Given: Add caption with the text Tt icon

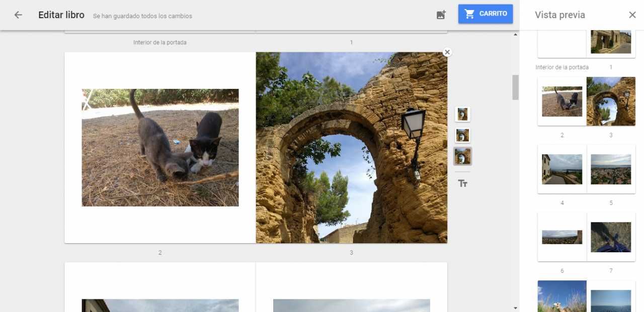Looking at the screenshot, I should click(x=463, y=183).
